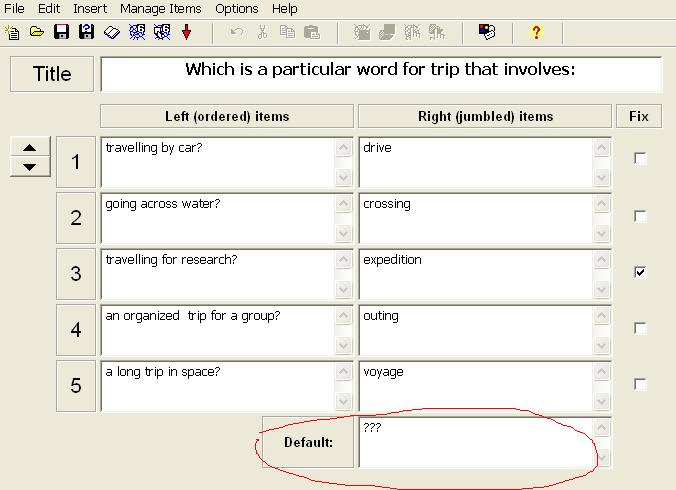The height and width of the screenshot is (490, 676).
Task: Click the third greyed-out insert icon
Action: click(x=412, y=32)
